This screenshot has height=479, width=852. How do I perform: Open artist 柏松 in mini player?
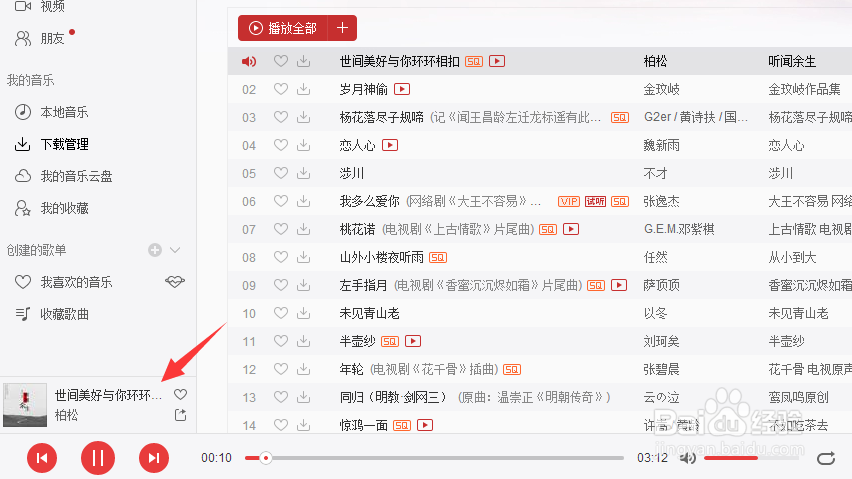(x=66, y=415)
